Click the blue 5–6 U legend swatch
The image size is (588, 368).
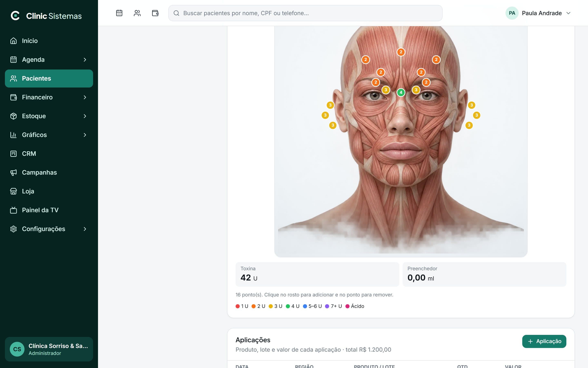click(x=305, y=306)
